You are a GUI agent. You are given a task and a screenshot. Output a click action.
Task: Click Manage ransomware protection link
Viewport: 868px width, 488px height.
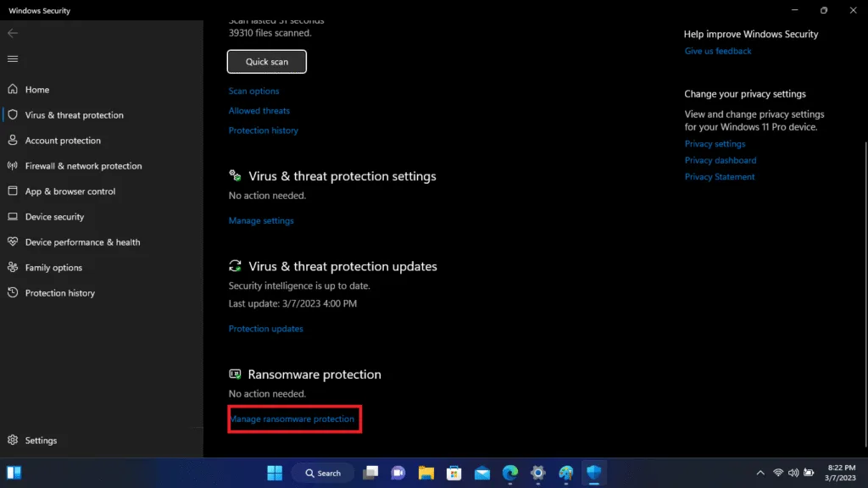[x=292, y=419]
